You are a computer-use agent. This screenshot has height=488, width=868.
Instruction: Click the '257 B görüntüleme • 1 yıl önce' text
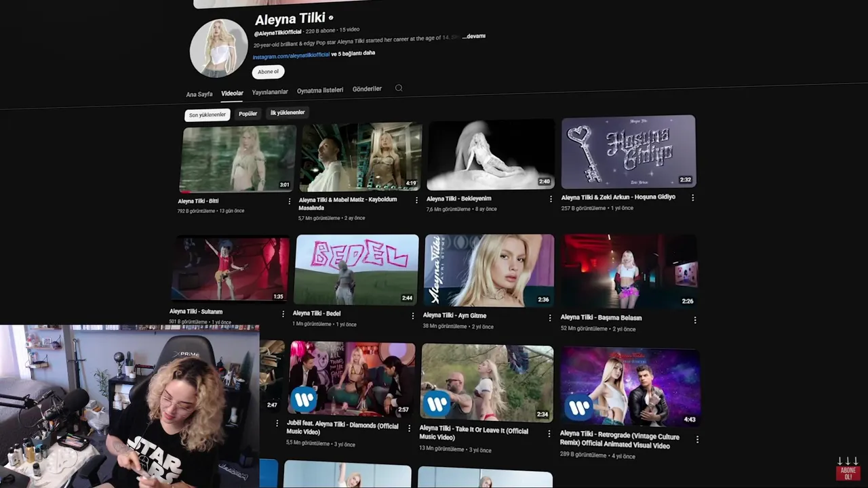point(597,208)
